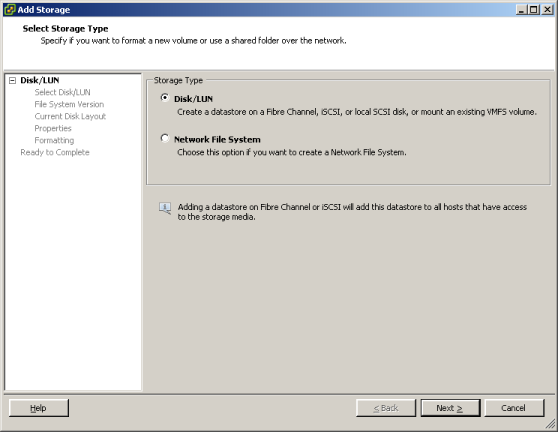This screenshot has height=432, width=558.
Task: Click the Current Disk Layout step
Action: click(70, 116)
